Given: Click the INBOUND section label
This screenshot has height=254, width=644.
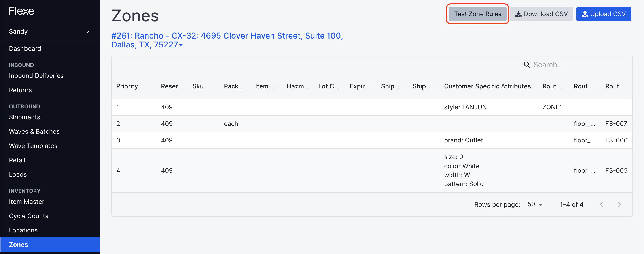Looking at the screenshot, I should 21,65.
